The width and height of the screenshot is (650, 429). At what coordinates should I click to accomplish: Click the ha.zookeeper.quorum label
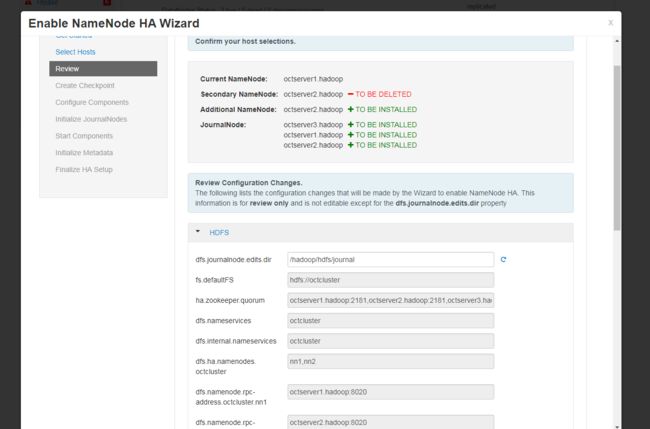click(230, 301)
